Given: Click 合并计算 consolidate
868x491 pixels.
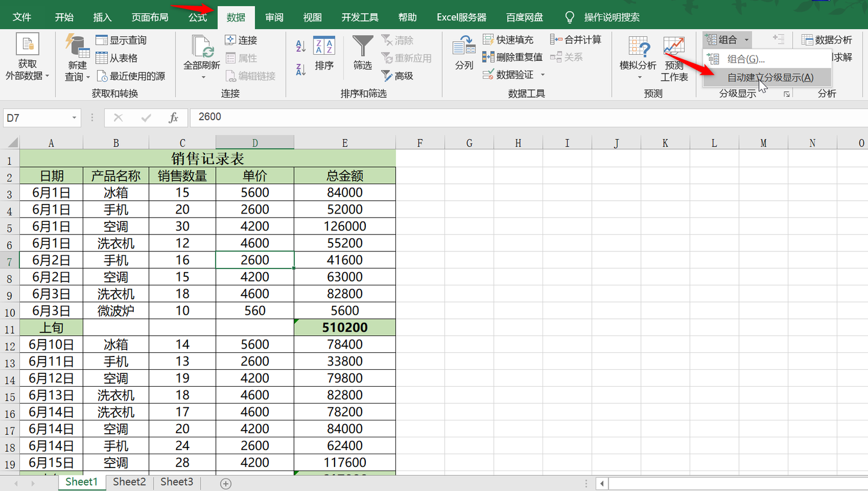Looking at the screenshot, I should (576, 40).
